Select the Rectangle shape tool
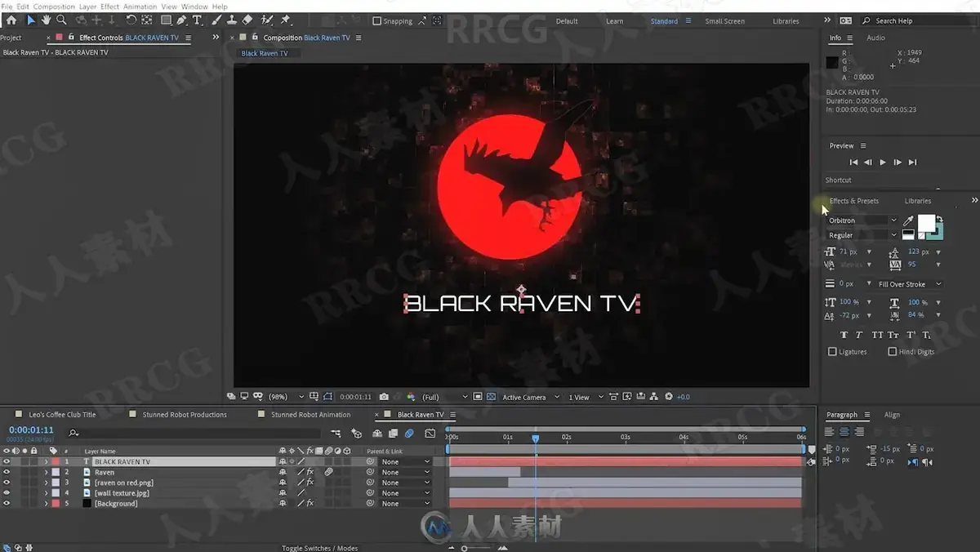This screenshot has height=552, width=980. 167,20
